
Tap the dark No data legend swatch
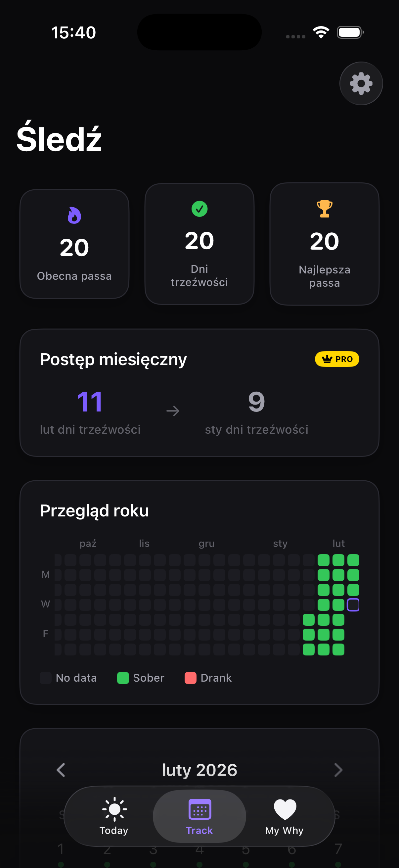[x=46, y=678]
